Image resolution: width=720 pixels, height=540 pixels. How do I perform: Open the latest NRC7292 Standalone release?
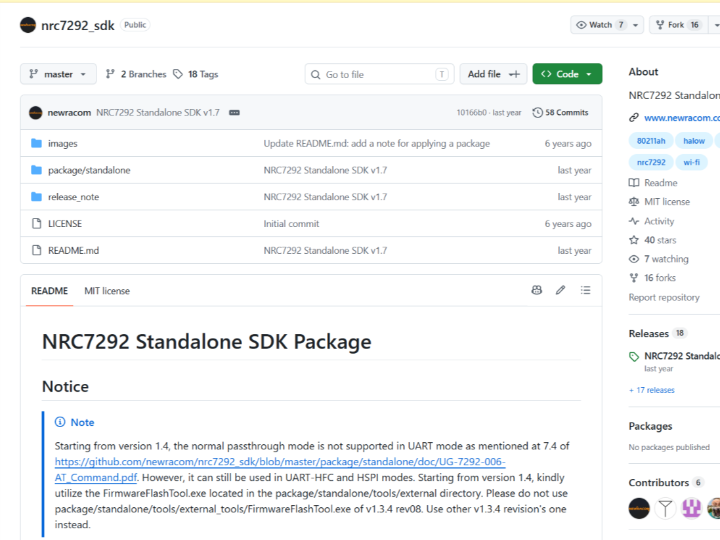click(x=682, y=356)
